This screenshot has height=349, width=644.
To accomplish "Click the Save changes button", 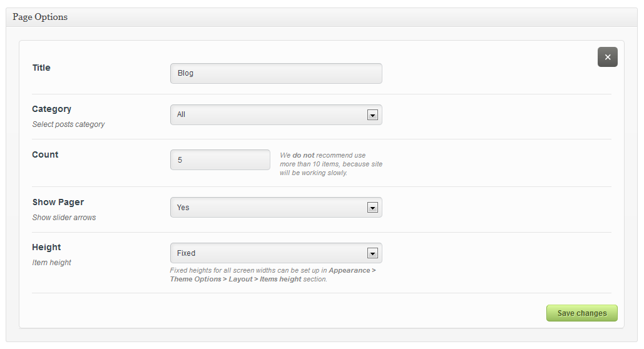I will pos(581,313).
